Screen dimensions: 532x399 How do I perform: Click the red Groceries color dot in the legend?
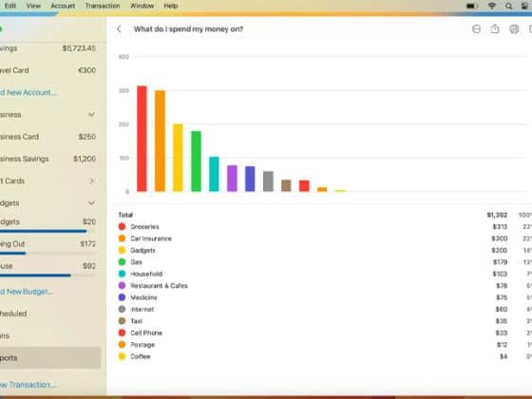(x=122, y=227)
